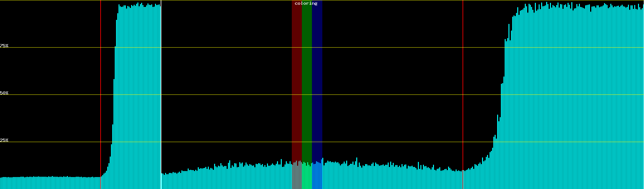Click the right red vertical marker line
Screen dimensions: 644x189
pos(463,94)
